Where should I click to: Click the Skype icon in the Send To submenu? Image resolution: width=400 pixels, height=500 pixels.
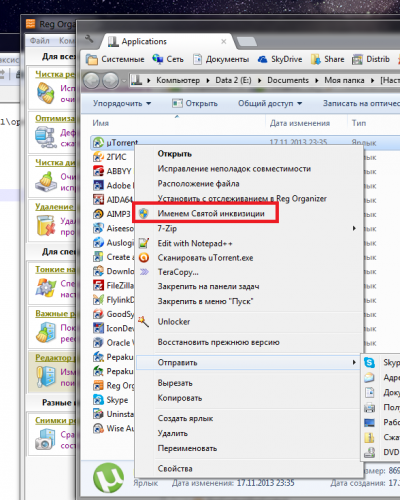[x=369, y=362]
